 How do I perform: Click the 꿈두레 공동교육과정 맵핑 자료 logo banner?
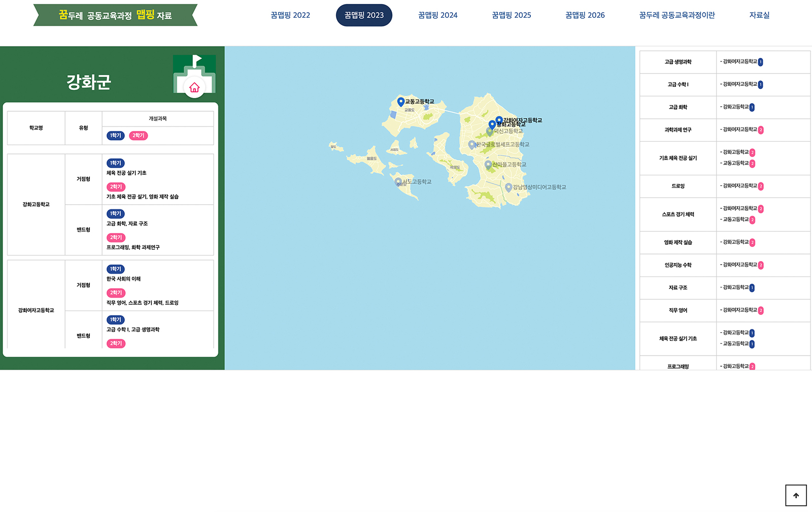coord(115,15)
